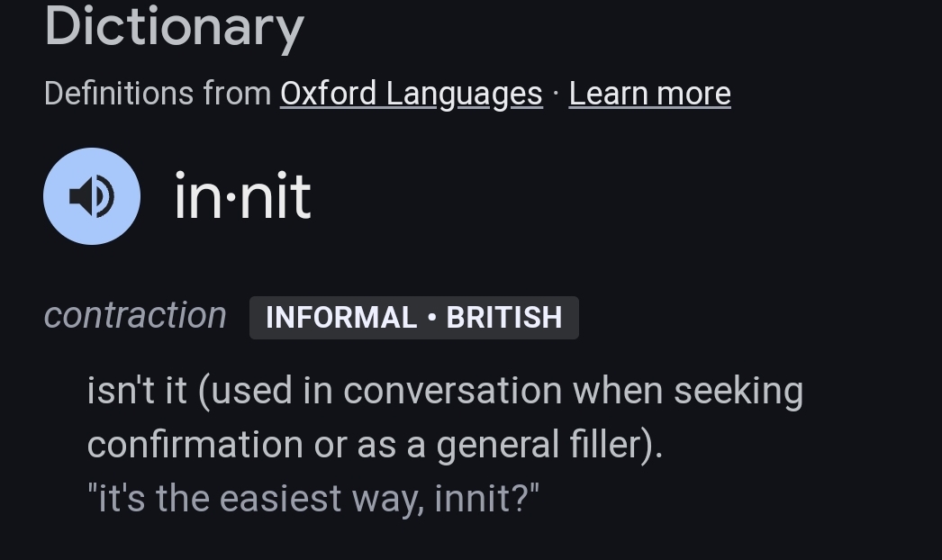This screenshot has height=560, width=942.
Task: Click the contraction part-of-speech label
Action: tap(135, 315)
